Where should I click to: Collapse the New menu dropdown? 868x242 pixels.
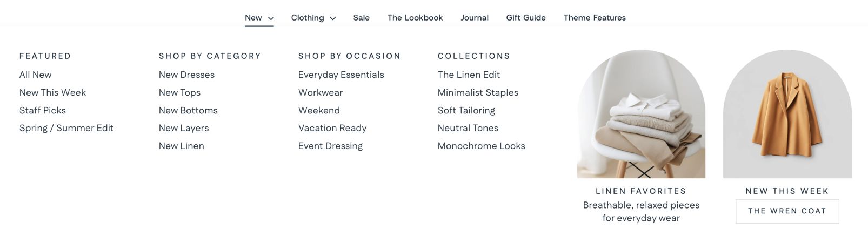tap(259, 18)
